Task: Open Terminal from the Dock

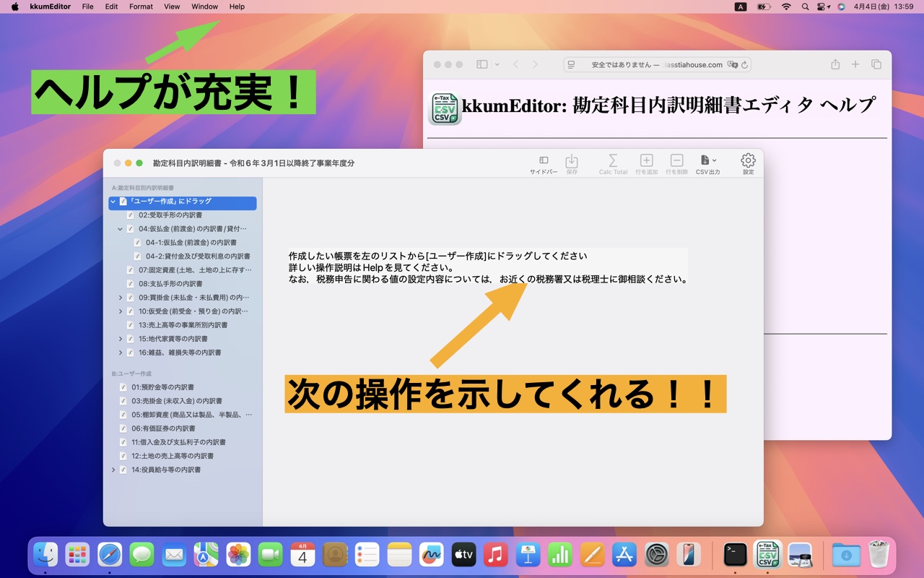Action: (x=735, y=555)
